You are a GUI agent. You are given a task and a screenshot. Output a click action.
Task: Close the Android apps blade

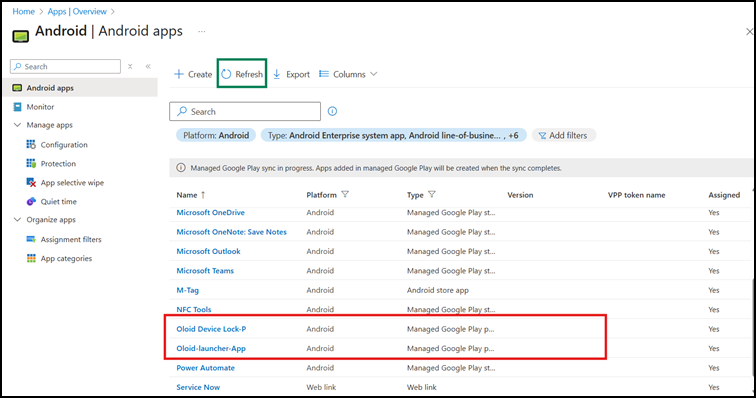coord(749,32)
